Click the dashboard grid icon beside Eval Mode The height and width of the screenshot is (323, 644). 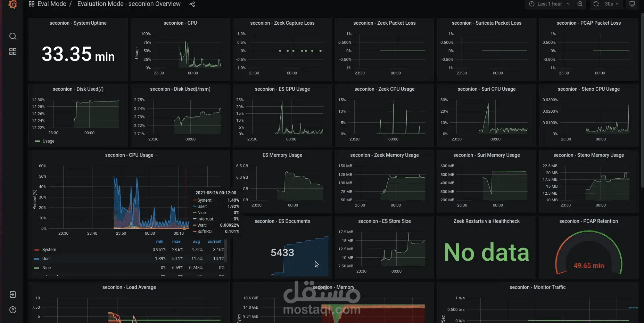(32, 4)
